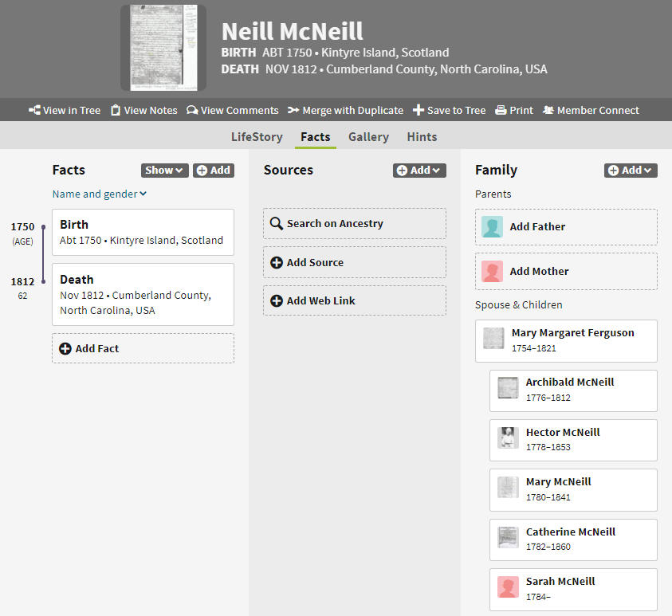672x616 pixels.
Task: Click the Search on Ancestry magnifier icon
Action: click(x=277, y=224)
